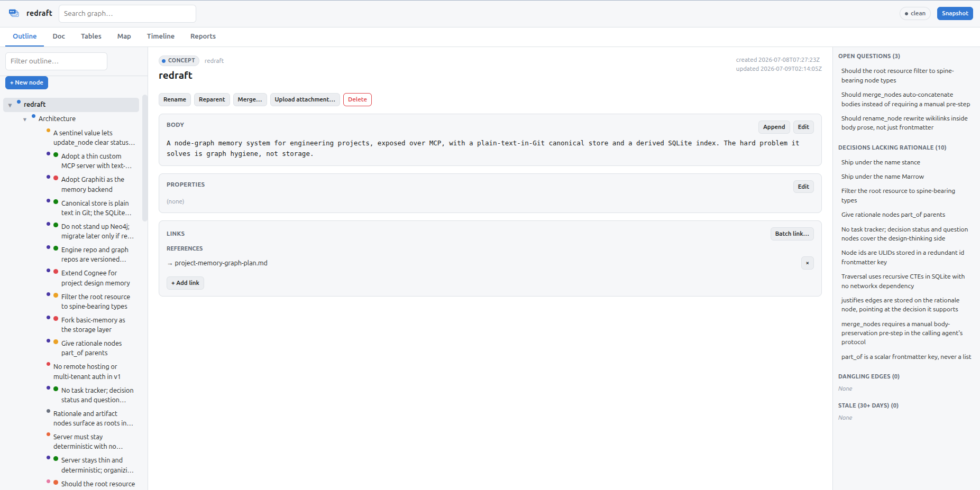Open the Reports tab
Image resolution: width=980 pixels, height=490 pixels.
[x=203, y=36]
